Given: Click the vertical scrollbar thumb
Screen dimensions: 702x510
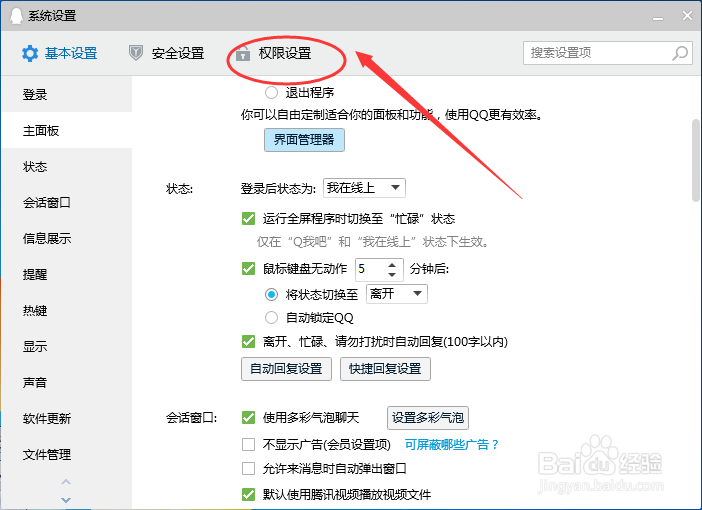Looking at the screenshot, I should pos(695,160).
